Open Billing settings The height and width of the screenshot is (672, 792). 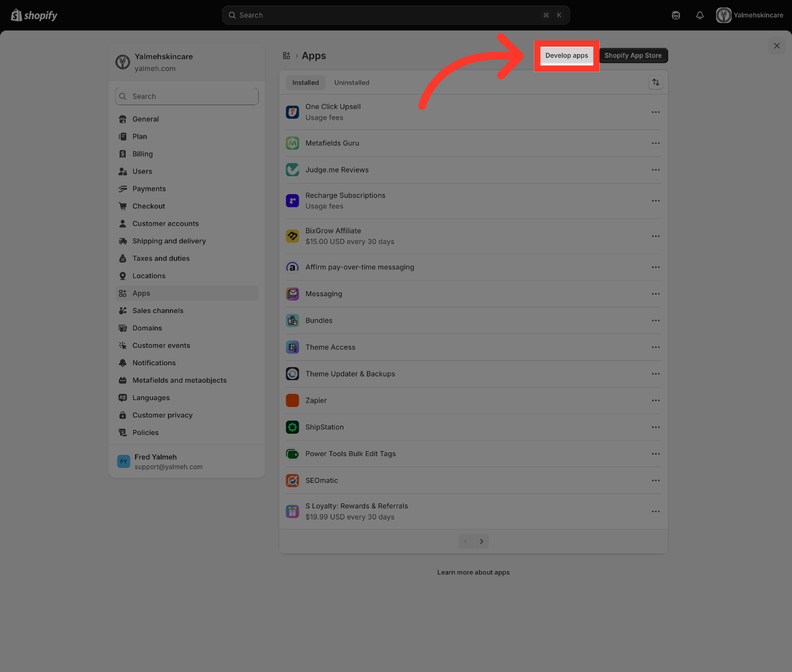(187, 154)
